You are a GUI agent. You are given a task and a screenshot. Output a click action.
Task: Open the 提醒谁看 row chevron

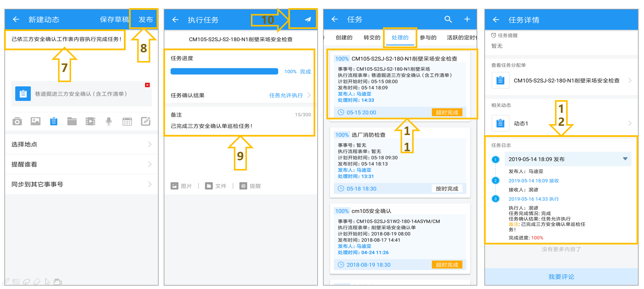pos(150,164)
